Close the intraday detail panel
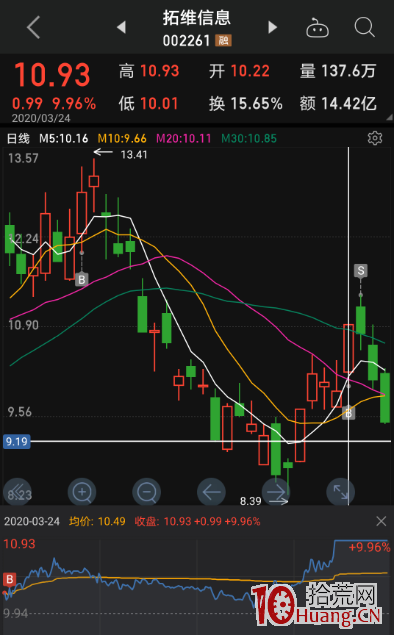394x635 pixels. click(x=381, y=521)
